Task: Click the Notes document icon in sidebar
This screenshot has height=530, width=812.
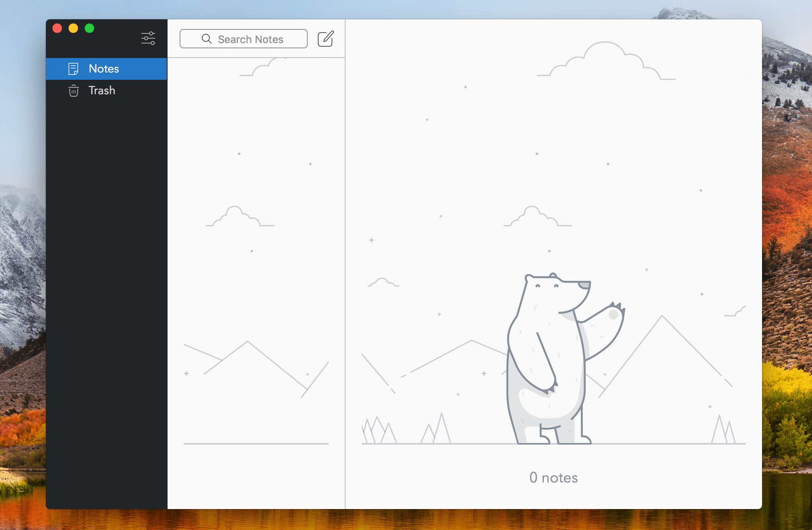Action: point(73,69)
